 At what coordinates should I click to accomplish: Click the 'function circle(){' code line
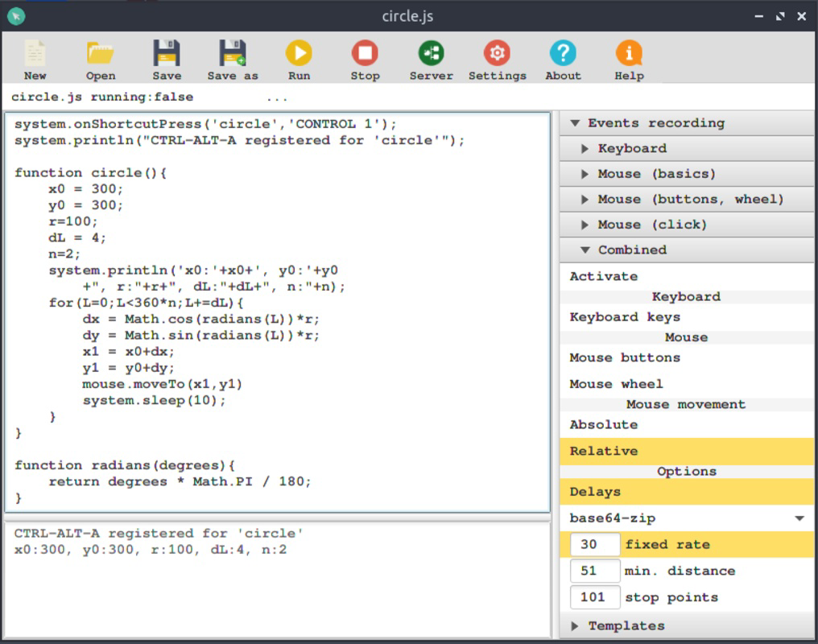[90, 172]
